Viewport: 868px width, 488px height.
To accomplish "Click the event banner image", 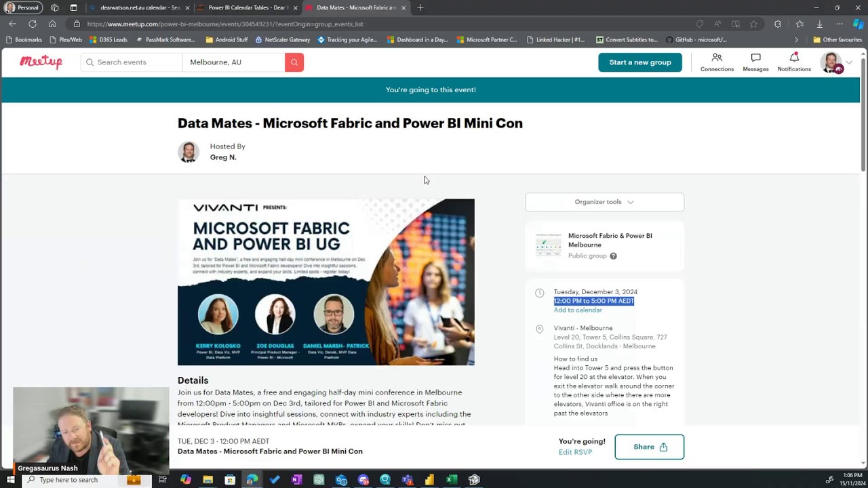I will pos(325,282).
